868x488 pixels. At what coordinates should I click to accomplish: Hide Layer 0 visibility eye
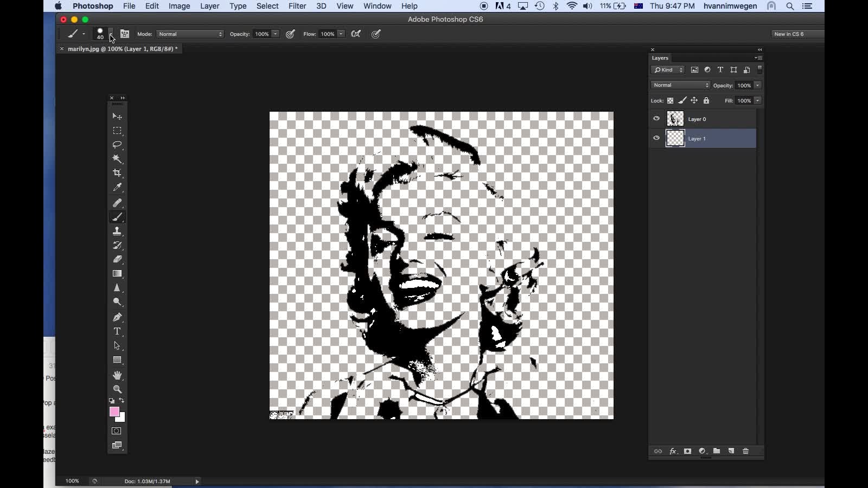coord(656,119)
